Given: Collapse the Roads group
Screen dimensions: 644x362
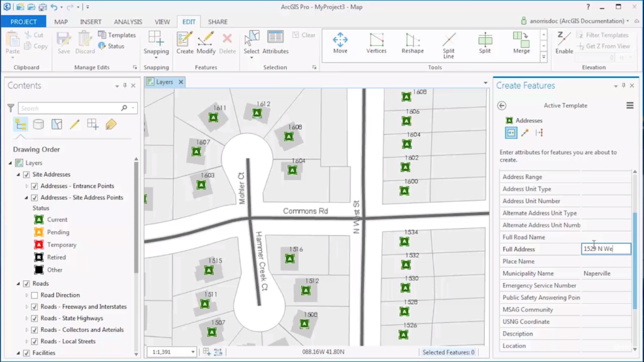Looking at the screenshot, I should point(18,283).
